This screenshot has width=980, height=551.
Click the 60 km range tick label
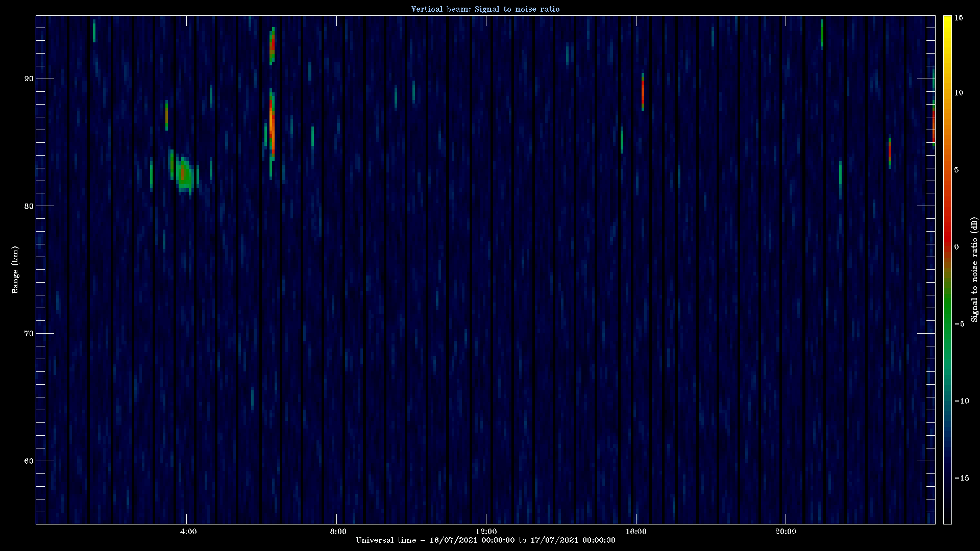click(x=29, y=461)
